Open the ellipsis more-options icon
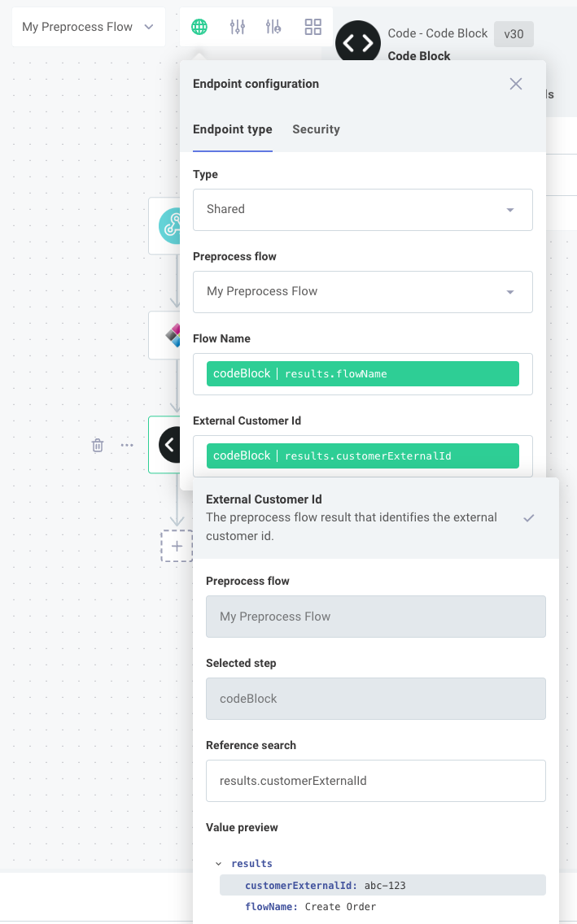Viewport: 577px width, 924px height. 126,445
